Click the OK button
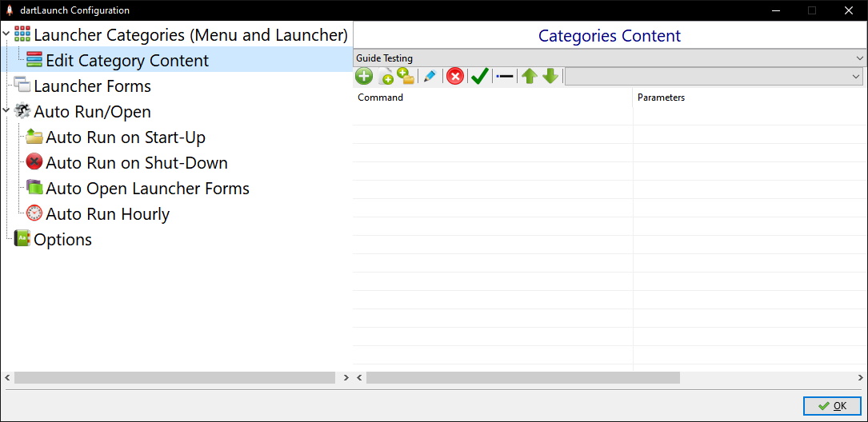The height and width of the screenshot is (422, 868). (832, 405)
